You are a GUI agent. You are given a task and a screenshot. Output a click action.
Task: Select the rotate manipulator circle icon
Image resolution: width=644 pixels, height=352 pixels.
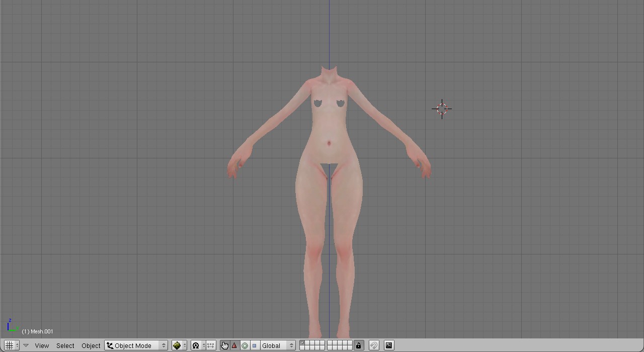pos(245,345)
